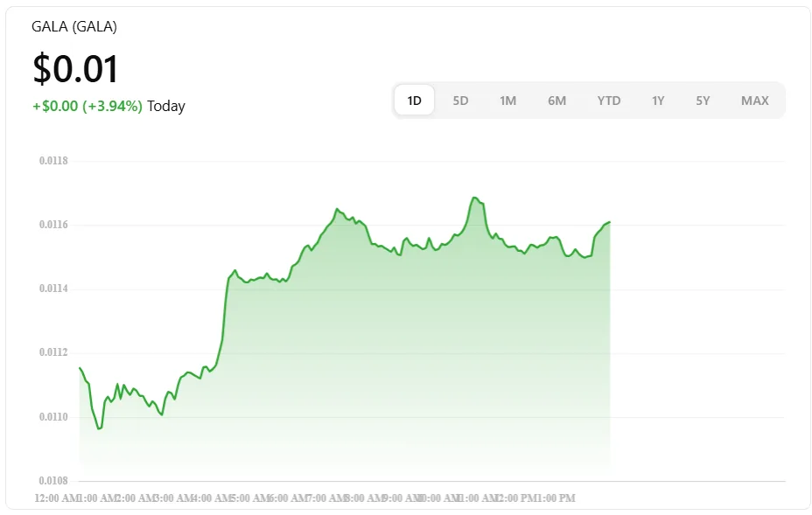Show the 1Y price history

click(x=658, y=101)
